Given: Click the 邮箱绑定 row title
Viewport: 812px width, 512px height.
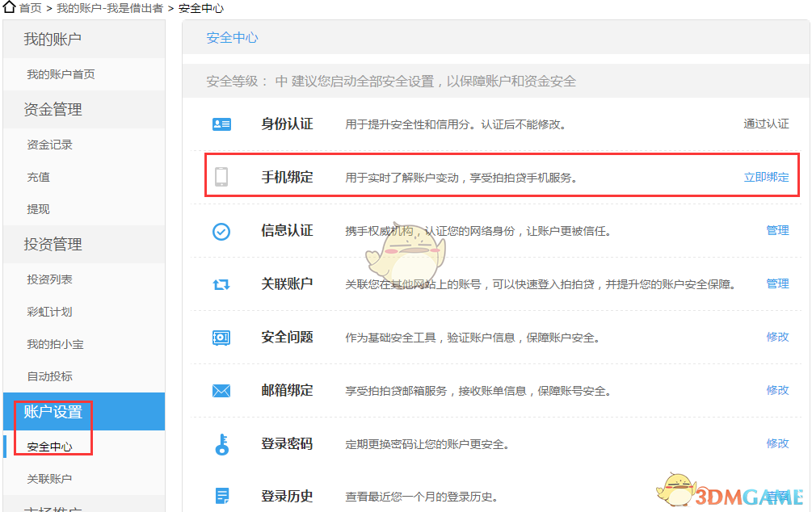Looking at the screenshot, I should point(287,390).
